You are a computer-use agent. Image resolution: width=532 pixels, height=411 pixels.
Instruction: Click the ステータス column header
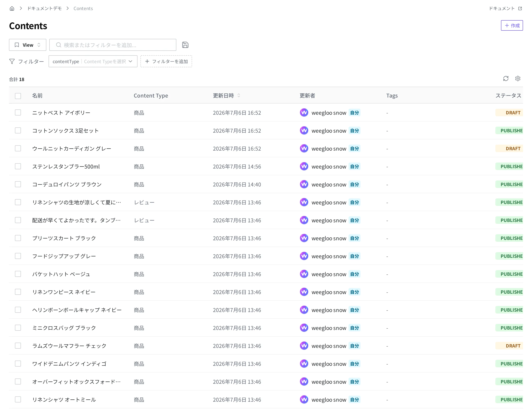point(508,95)
